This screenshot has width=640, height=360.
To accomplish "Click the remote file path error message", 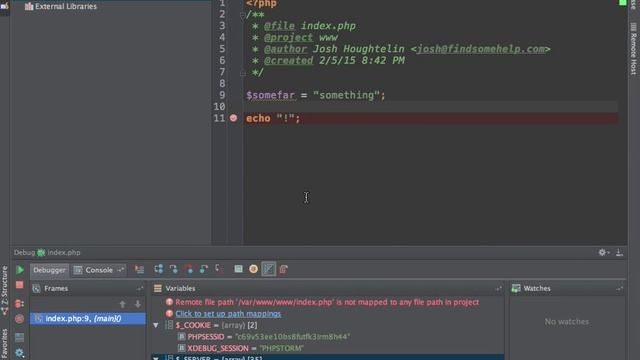I will 327,302.
